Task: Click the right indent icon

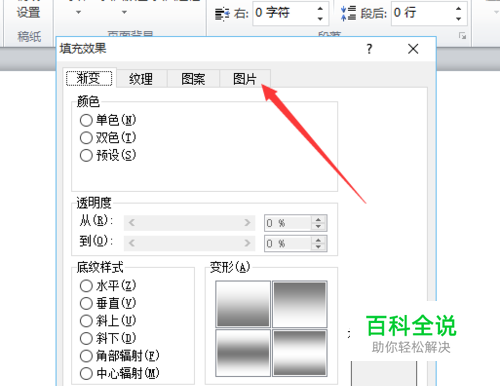Action: (222, 14)
